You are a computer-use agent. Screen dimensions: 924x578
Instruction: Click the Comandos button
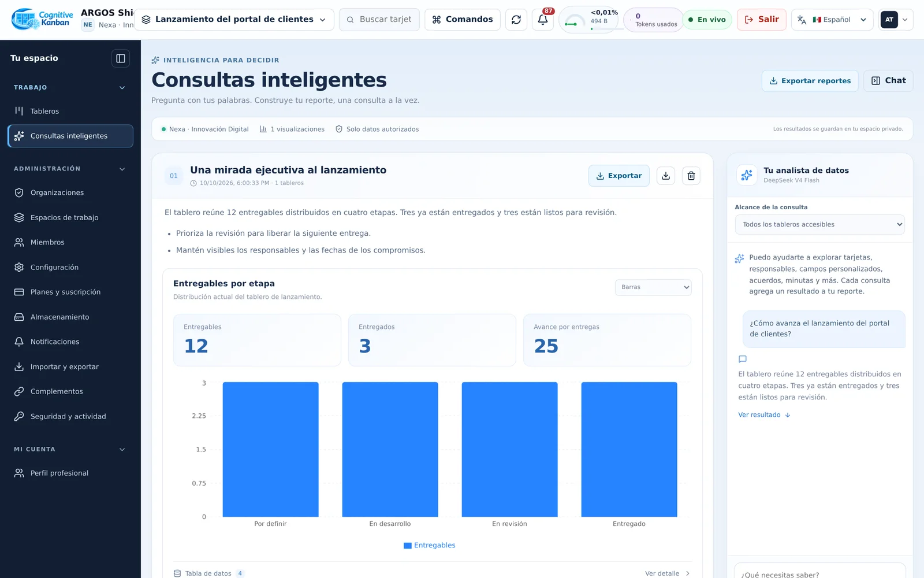463,20
